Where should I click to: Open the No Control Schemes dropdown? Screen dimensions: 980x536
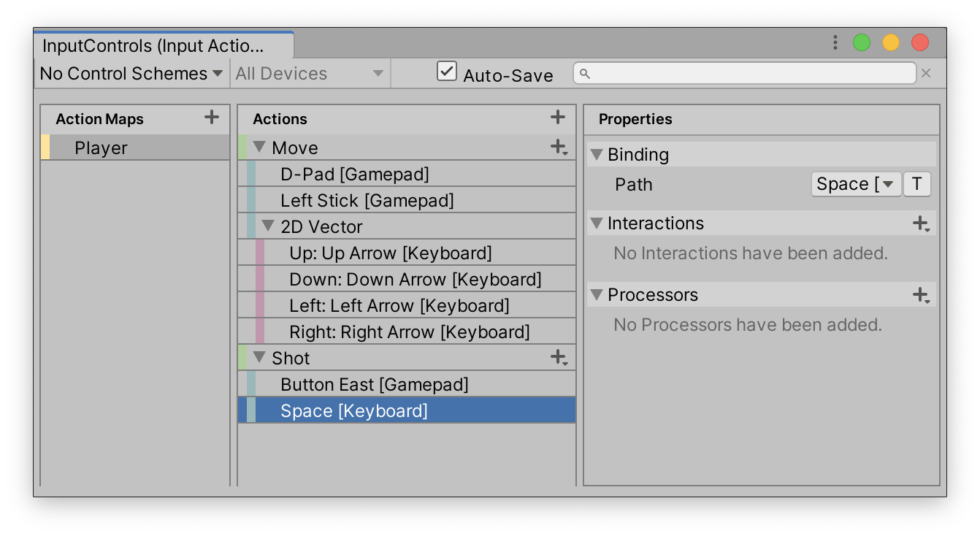(x=131, y=74)
